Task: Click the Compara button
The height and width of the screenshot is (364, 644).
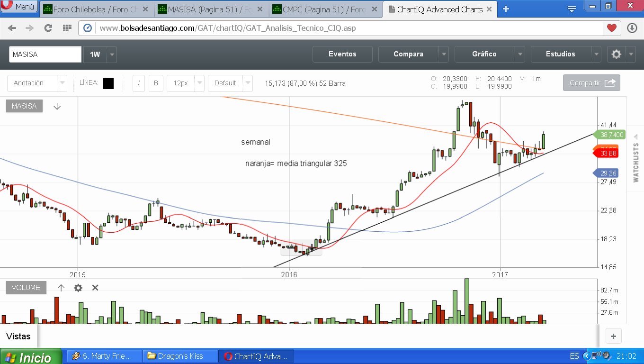Action: [x=408, y=54]
